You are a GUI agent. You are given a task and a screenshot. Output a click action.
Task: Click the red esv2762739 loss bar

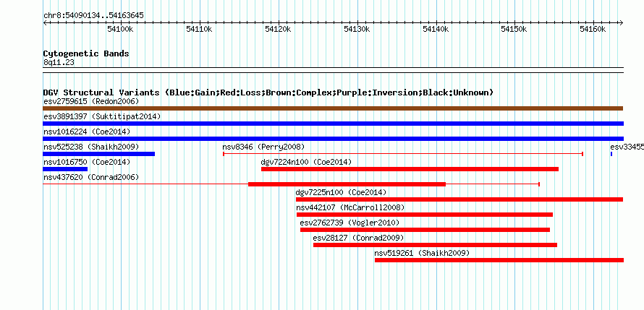click(x=425, y=230)
